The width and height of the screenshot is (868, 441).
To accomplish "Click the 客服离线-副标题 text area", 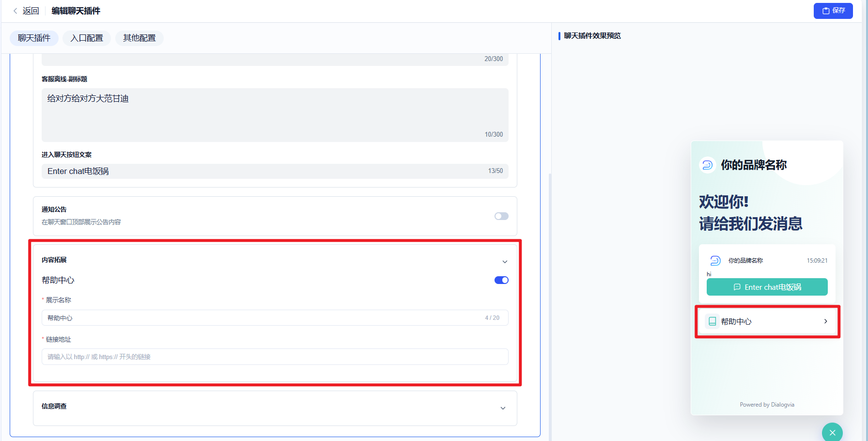I will coord(275,115).
